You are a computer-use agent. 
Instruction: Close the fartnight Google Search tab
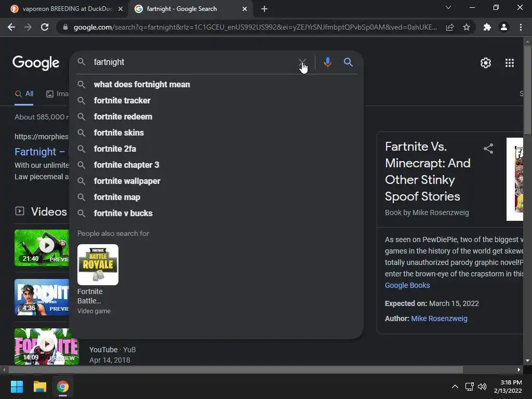[245, 9]
